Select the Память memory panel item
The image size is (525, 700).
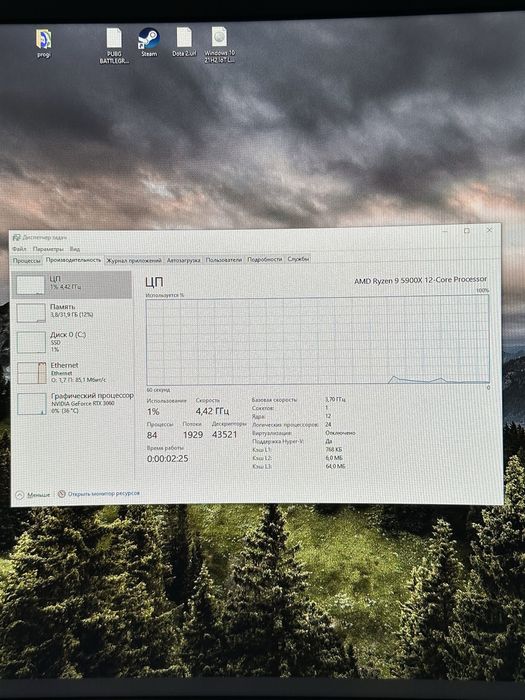tap(71, 312)
